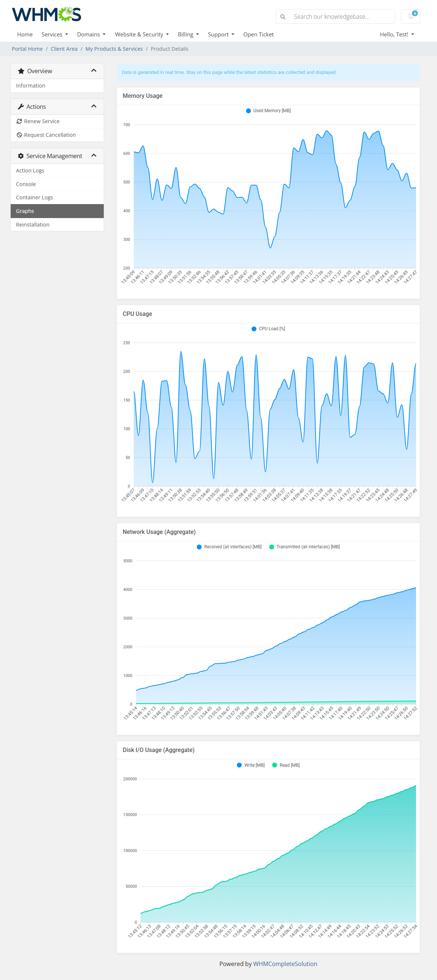Image resolution: width=437 pixels, height=980 pixels.
Task: Click the Renew Service refresh icon
Action: (x=19, y=121)
